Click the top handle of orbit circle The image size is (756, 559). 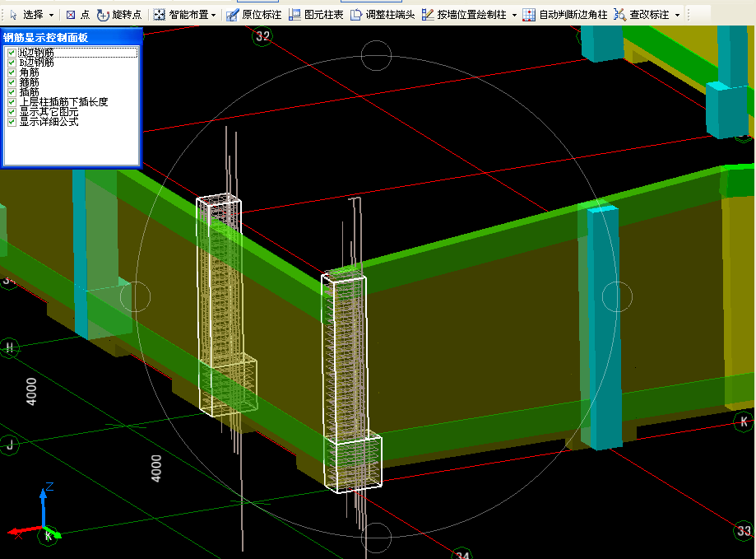376,55
